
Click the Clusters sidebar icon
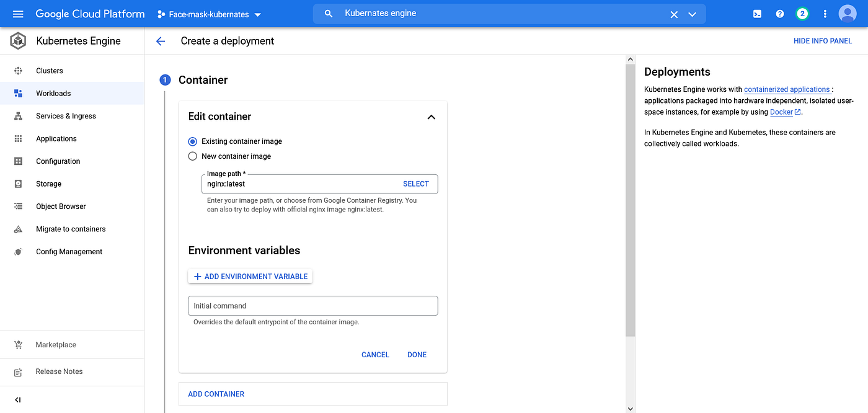[x=18, y=71]
